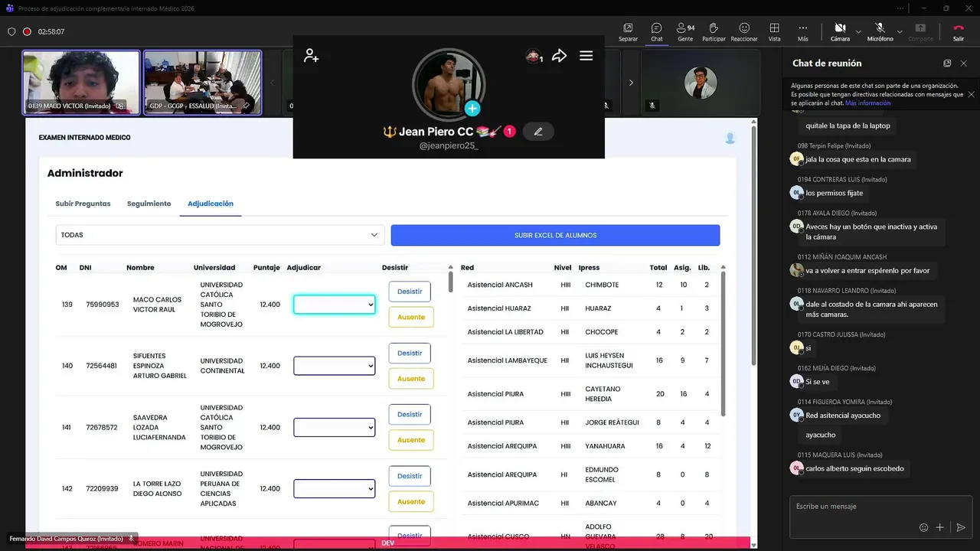
Task: Open Adjudicar dropdown for SAAVEDRA LOZADA
Action: click(x=335, y=427)
